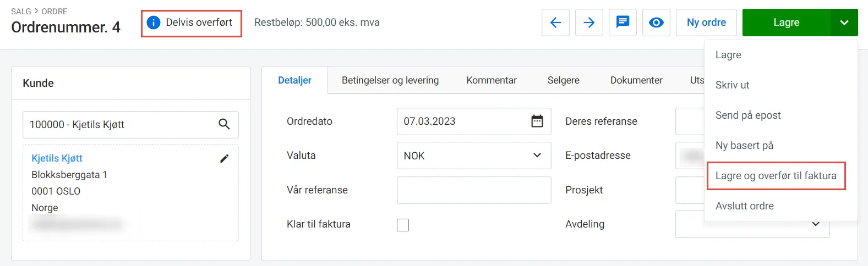The width and height of the screenshot is (868, 266).
Task: Open the Dokumenter tab
Action: pyautogui.click(x=636, y=80)
